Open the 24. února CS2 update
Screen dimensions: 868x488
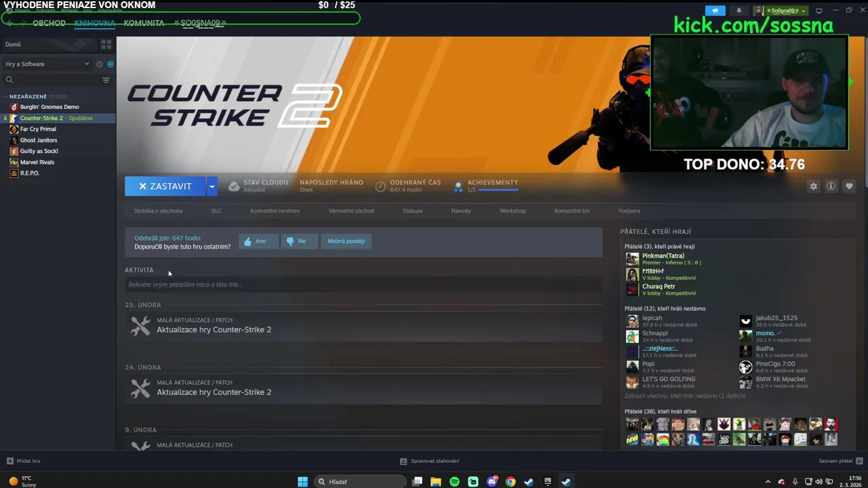(x=363, y=388)
